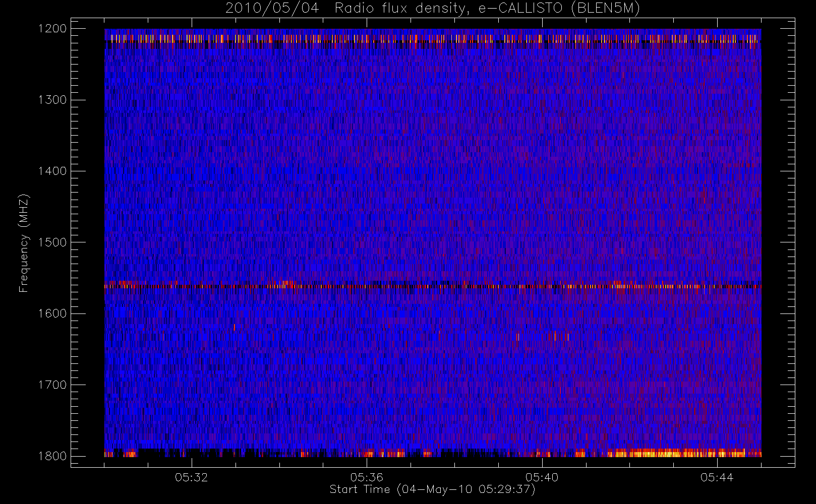This screenshot has width=816, height=504.
Task: Click the 05:36 time tick label
Action: point(367,477)
